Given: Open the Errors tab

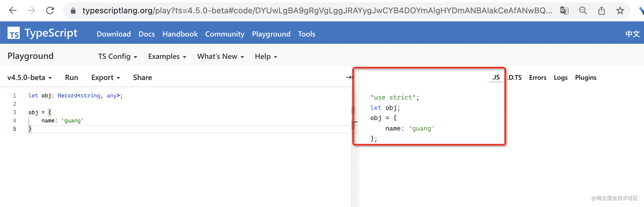Looking at the screenshot, I should [537, 78].
